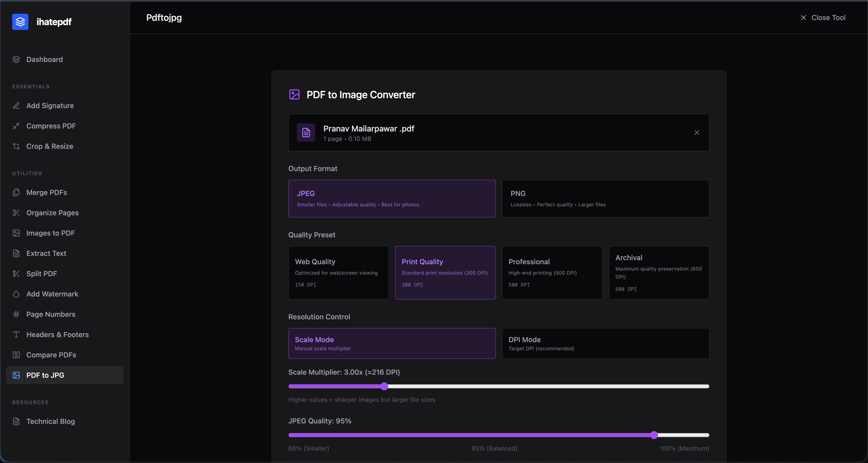This screenshot has height=463, width=868.
Task: Choose Archival 600 DPI preset
Action: tap(659, 273)
